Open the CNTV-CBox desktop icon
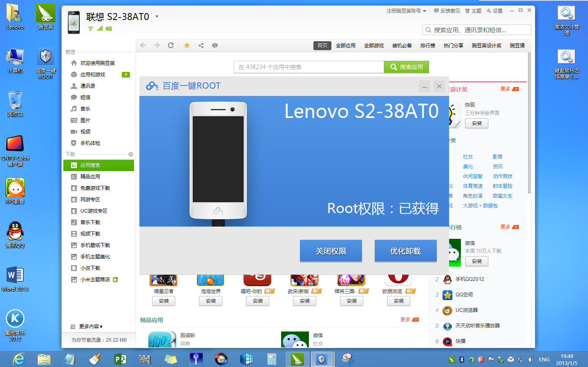The width and height of the screenshot is (588, 367). tap(15, 151)
